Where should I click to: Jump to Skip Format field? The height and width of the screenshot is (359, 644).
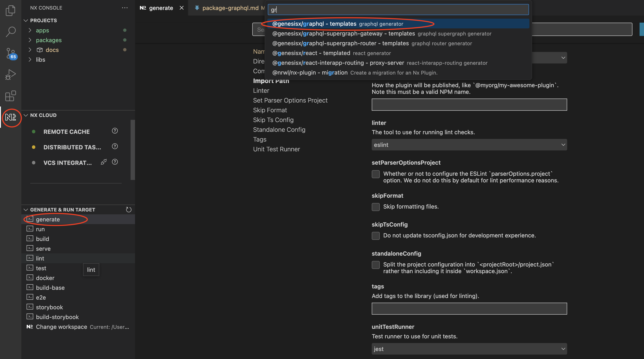(270, 110)
